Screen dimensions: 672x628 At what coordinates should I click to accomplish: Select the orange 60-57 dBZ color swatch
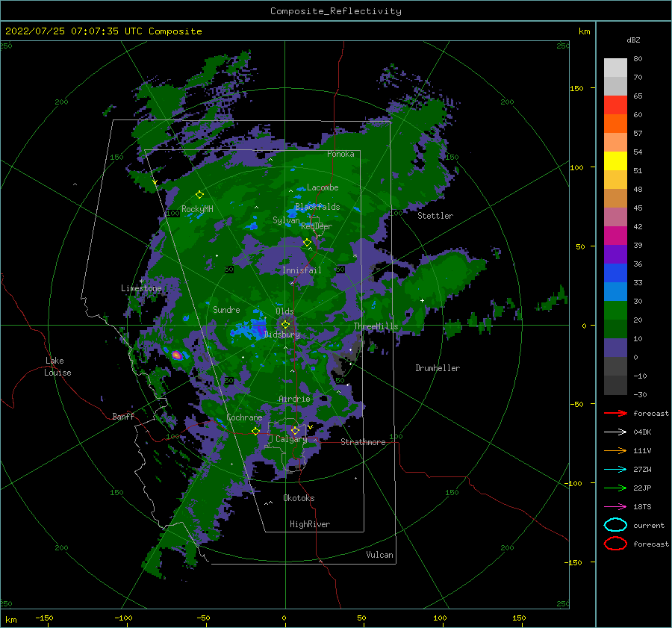click(615, 124)
